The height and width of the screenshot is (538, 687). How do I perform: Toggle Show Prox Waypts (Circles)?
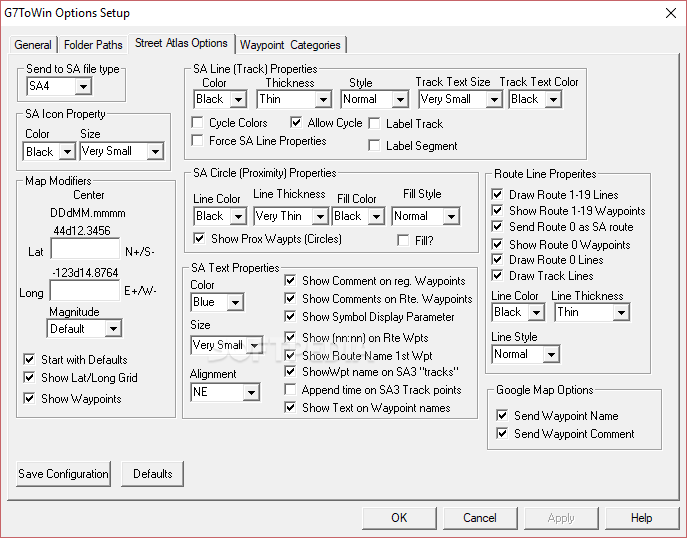coord(199,239)
